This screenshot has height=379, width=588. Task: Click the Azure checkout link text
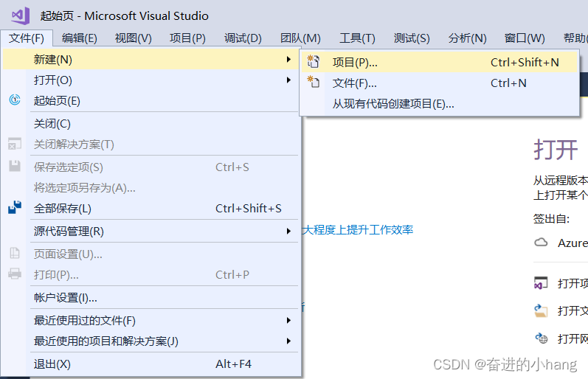coord(573,243)
